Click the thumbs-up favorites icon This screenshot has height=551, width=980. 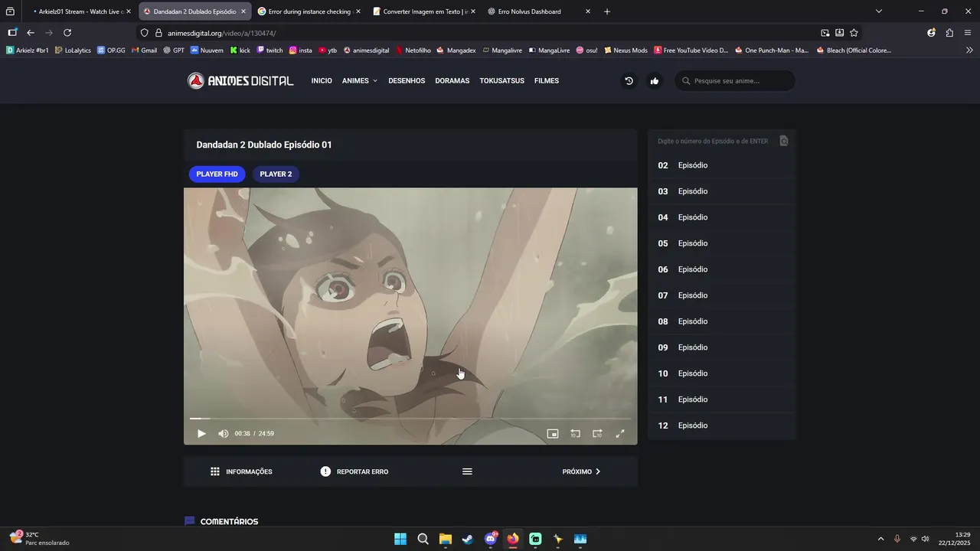(x=654, y=81)
